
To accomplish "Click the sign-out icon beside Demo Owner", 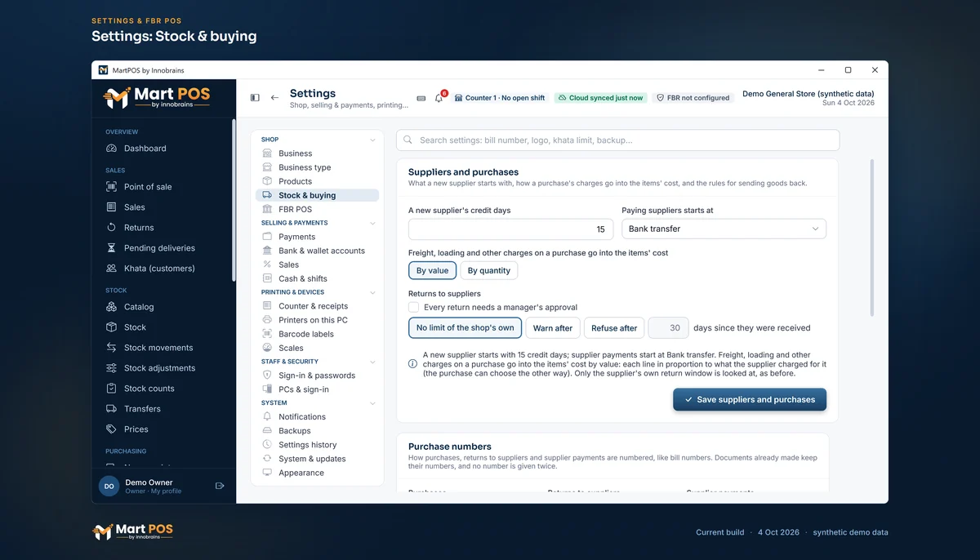I will point(220,486).
